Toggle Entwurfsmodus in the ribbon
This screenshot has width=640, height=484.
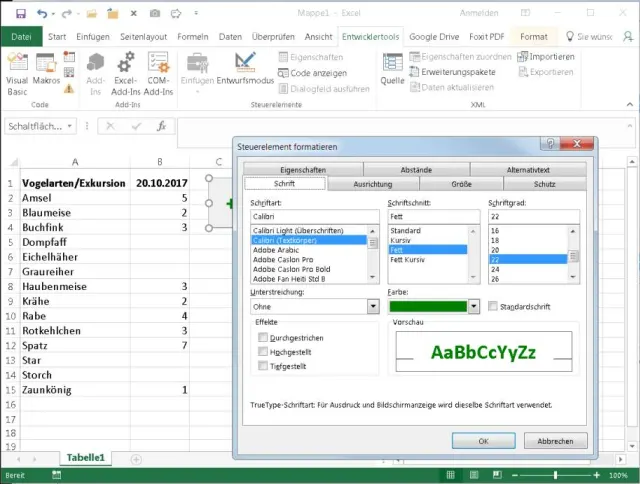245,69
